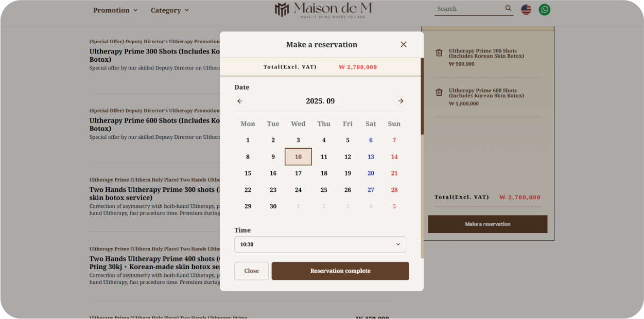
Task: Open the Time dropdown showing 10:30
Action: [320, 244]
